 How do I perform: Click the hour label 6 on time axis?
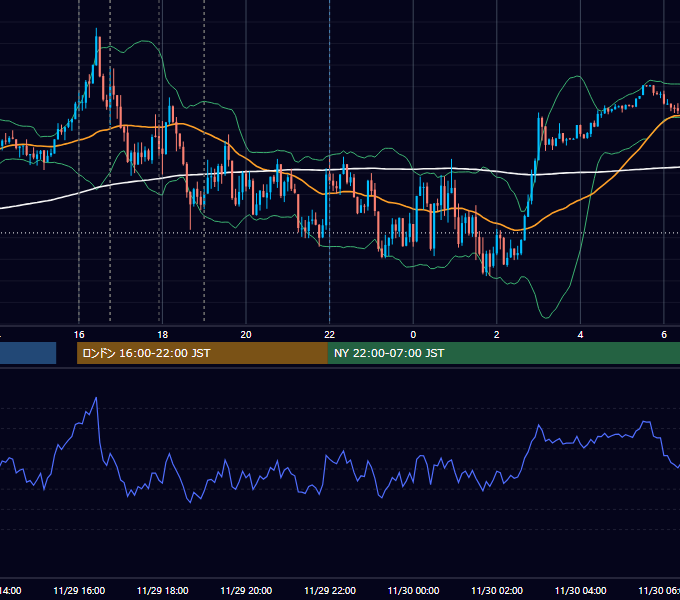tap(664, 335)
